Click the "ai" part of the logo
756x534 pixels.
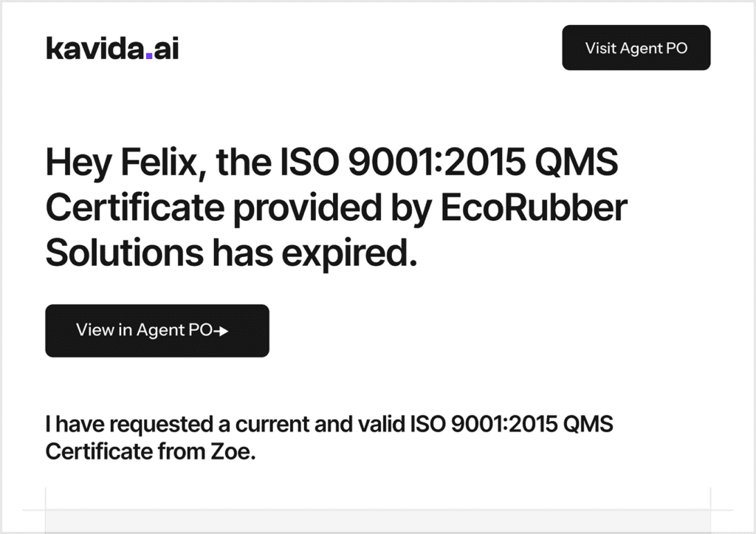pos(166,49)
